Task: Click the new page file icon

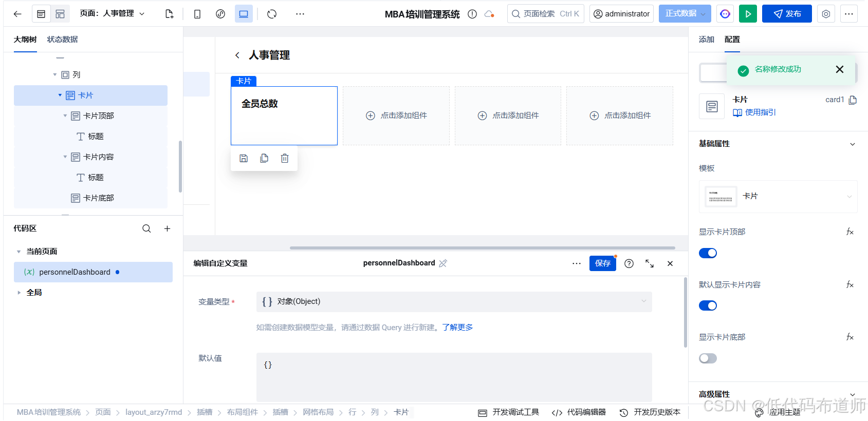Action: tap(169, 14)
